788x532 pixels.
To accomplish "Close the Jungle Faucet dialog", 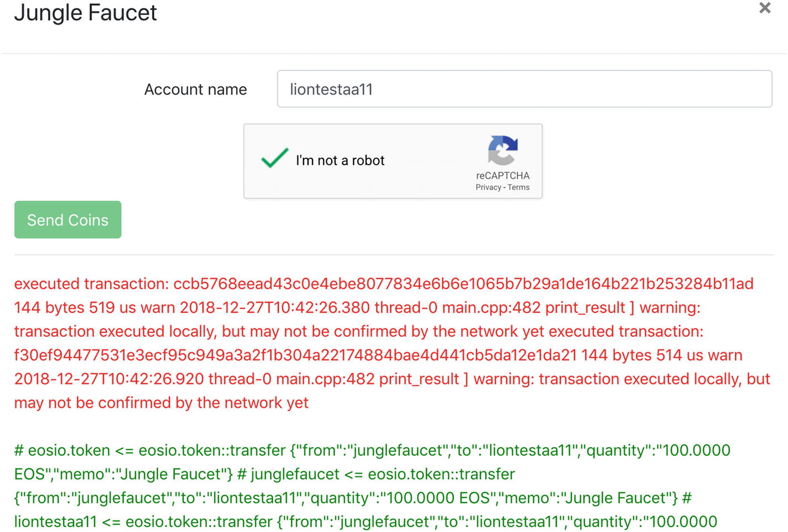I will 765,8.
